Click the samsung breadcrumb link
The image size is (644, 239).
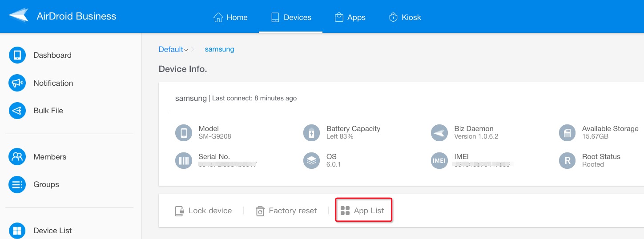pyautogui.click(x=219, y=49)
